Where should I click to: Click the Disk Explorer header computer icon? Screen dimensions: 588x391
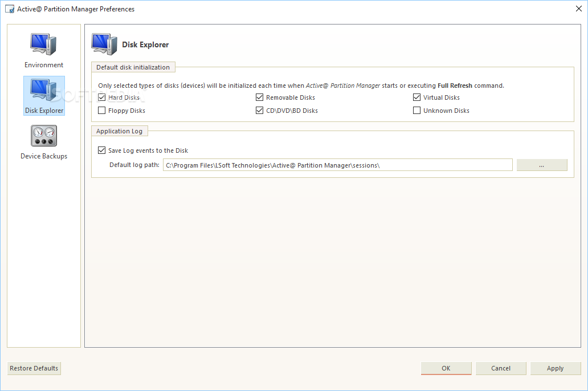(104, 44)
